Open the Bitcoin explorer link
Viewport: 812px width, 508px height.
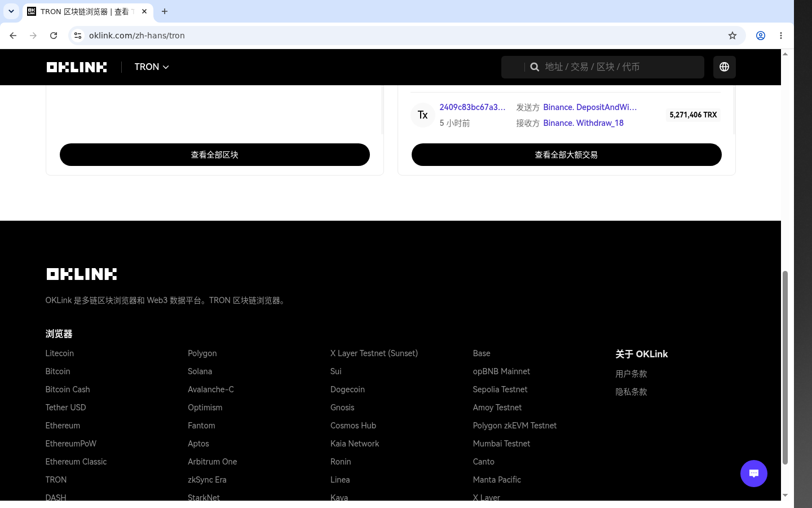coord(58,371)
